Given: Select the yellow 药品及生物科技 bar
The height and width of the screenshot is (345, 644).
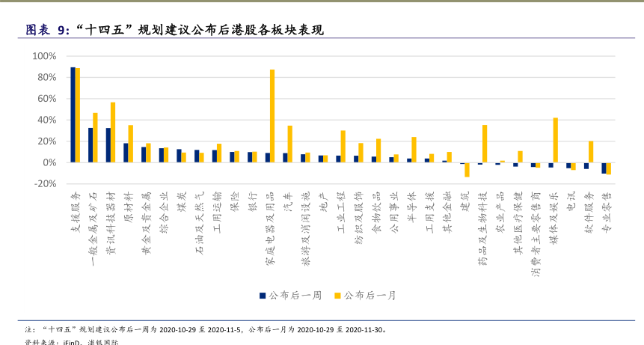Looking at the screenshot, I should coord(485,144).
